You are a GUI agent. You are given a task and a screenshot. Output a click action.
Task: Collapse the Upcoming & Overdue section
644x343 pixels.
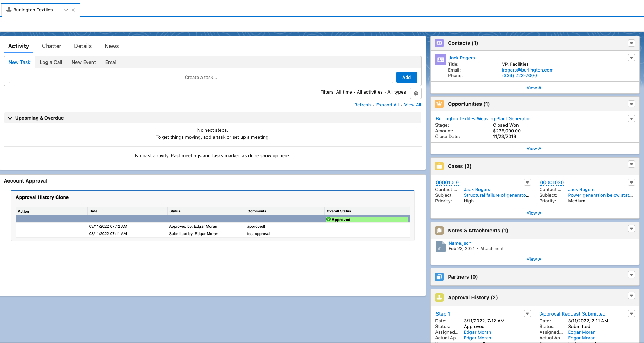pyautogui.click(x=10, y=118)
